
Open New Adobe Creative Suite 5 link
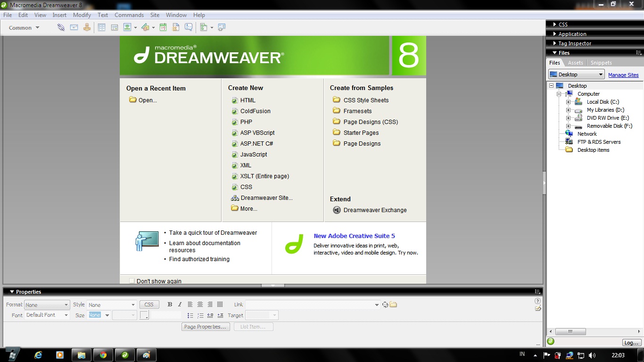pos(355,236)
